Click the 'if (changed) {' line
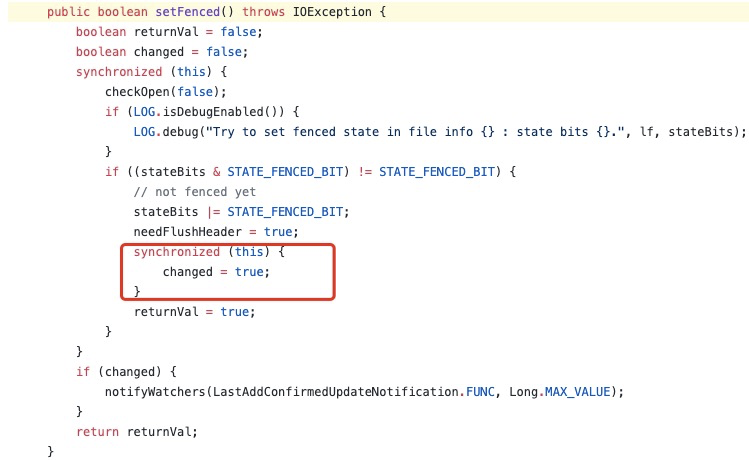Viewport: 749px width, 460px height. coord(126,372)
